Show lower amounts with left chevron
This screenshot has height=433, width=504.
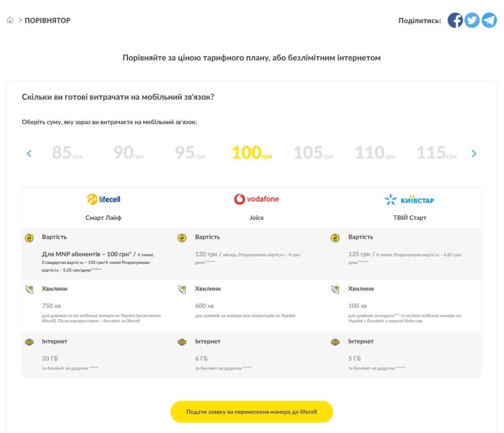coord(29,154)
